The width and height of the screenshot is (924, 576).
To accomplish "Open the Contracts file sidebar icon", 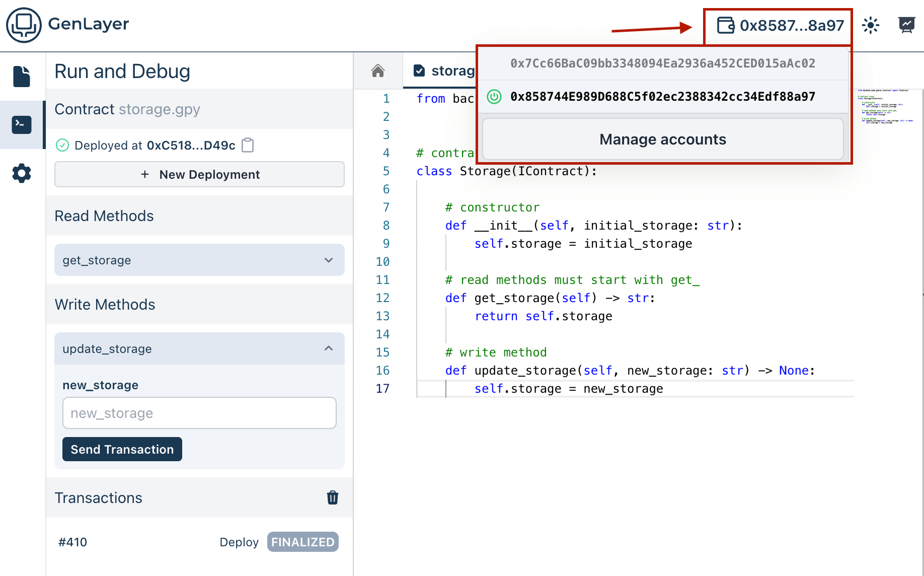I will pos(22,77).
